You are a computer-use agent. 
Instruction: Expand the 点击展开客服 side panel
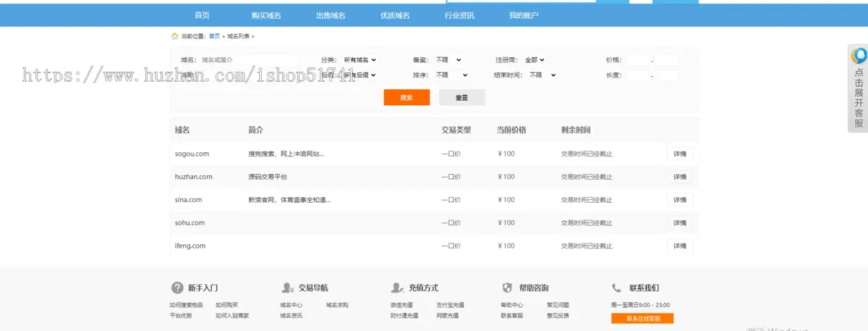(x=858, y=88)
